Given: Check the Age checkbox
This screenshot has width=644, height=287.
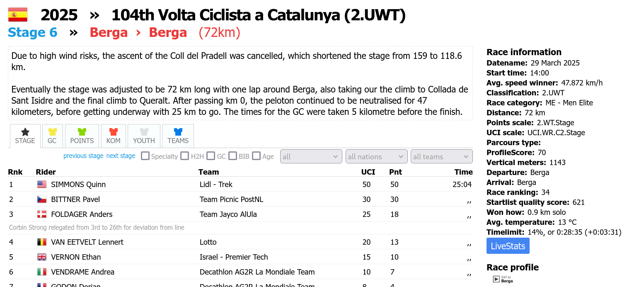Looking at the screenshot, I should [256, 156].
